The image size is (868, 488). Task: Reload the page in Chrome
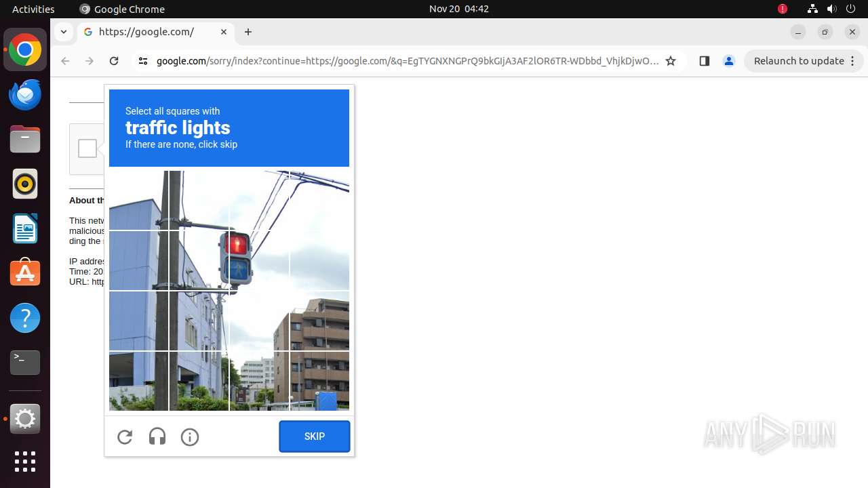114,61
